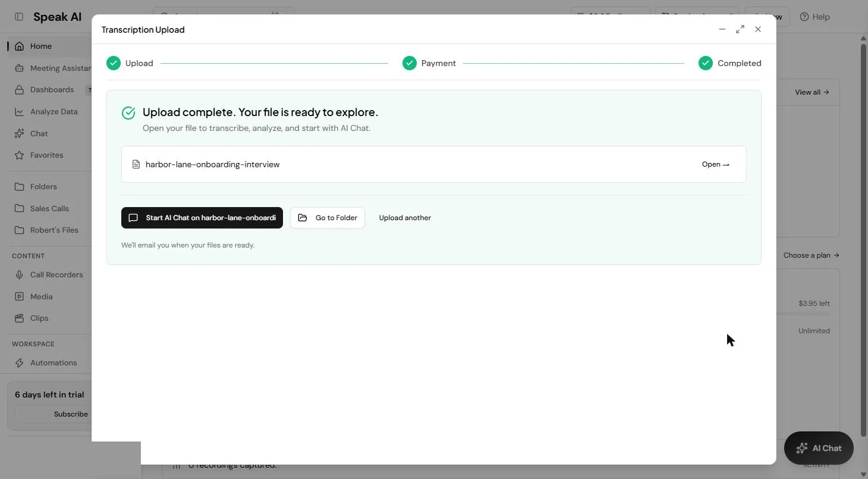Click the Meeting Assistant robot icon

pyautogui.click(x=19, y=68)
